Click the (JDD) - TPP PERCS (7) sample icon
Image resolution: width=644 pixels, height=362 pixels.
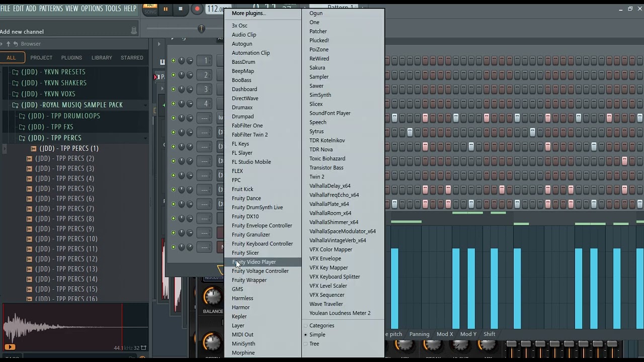29,209
